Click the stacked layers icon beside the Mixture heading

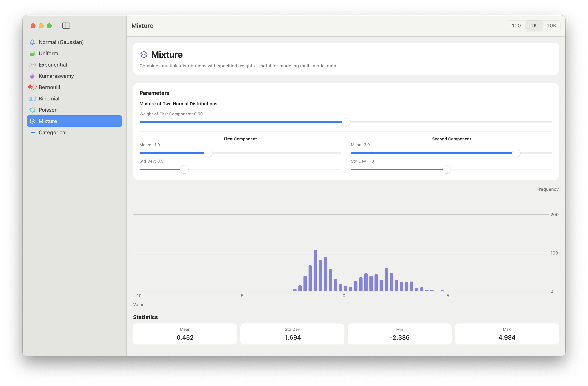click(144, 55)
